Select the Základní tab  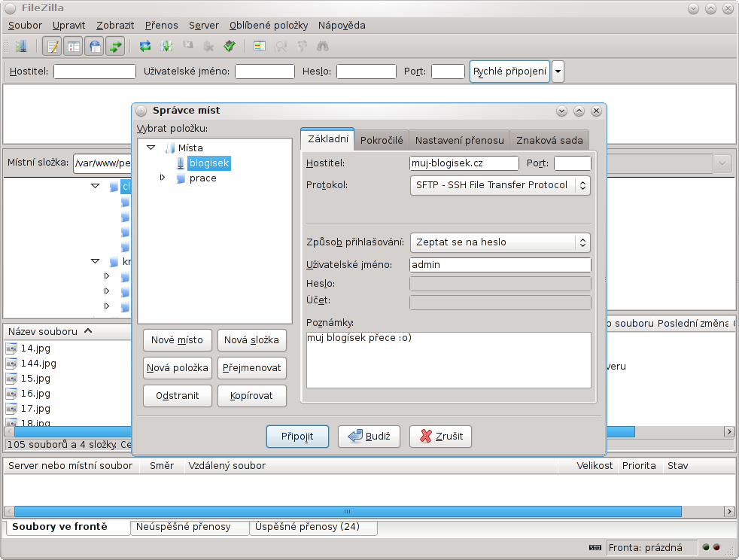328,139
